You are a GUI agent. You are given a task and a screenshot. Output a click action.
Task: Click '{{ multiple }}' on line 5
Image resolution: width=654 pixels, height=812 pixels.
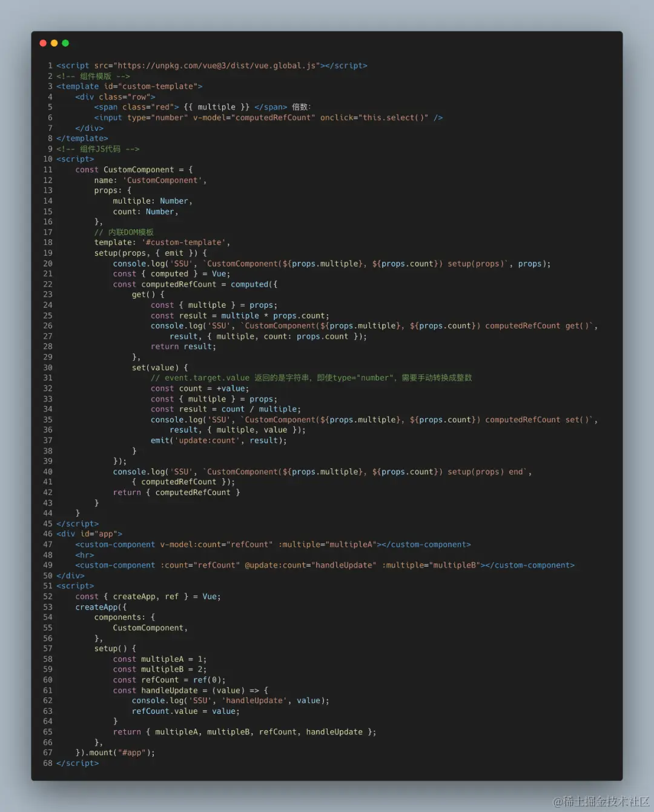(x=216, y=107)
